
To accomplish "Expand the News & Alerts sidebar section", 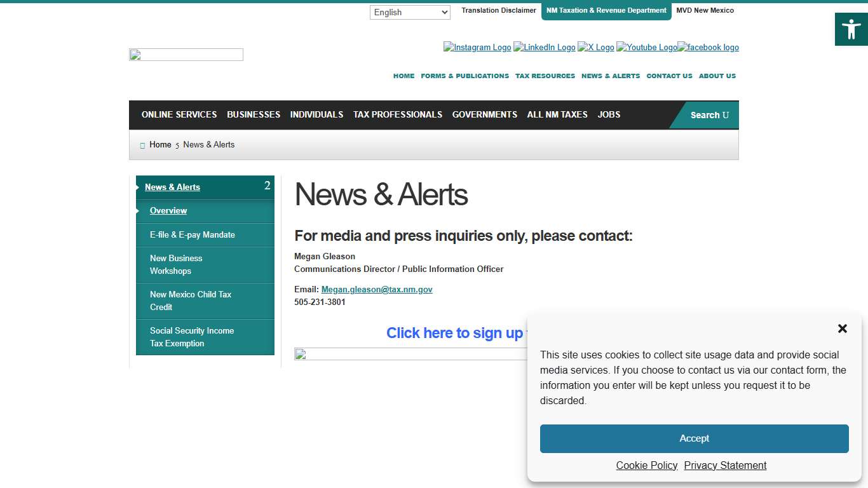I will point(173,187).
